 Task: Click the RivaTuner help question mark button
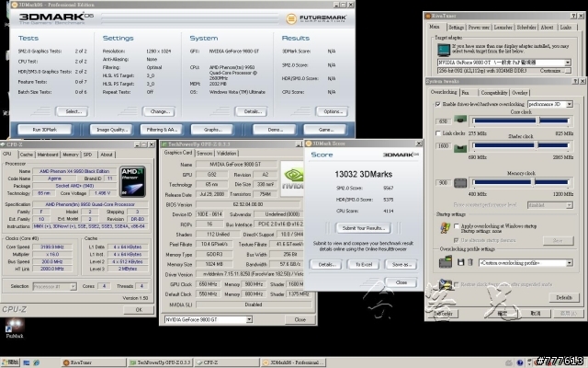click(x=573, y=16)
